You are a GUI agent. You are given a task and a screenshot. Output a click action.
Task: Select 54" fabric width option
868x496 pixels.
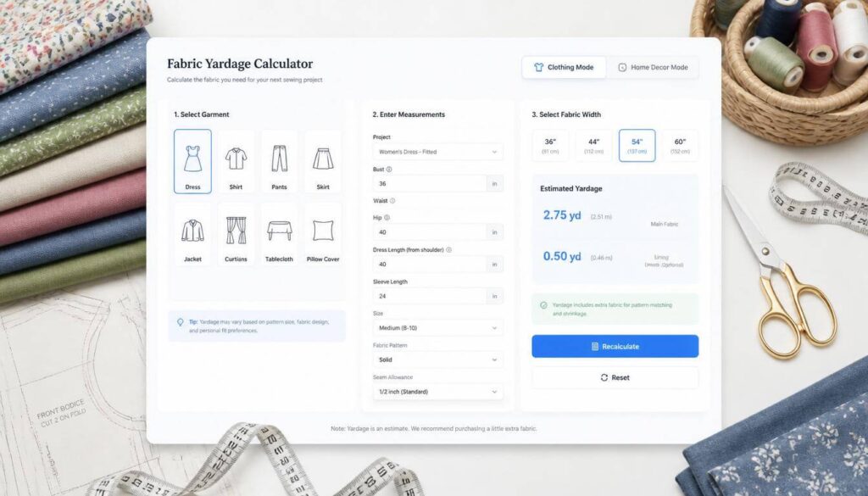[637, 146]
